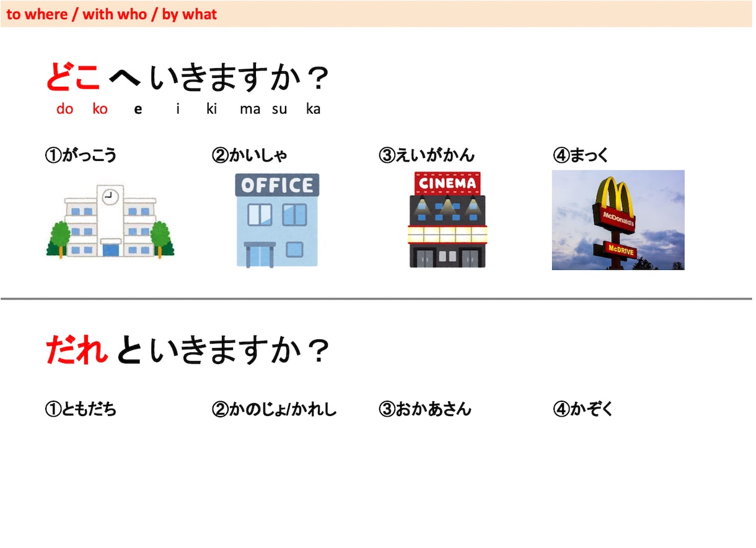Click the red word "どこ"
This screenshot has height=548, width=756.
pyautogui.click(x=74, y=78)
